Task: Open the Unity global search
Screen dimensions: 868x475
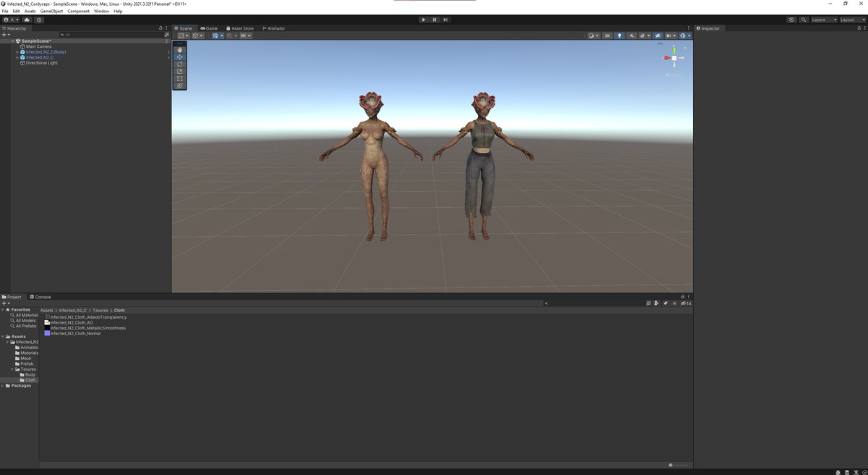Action: click(x=804, y=20)
